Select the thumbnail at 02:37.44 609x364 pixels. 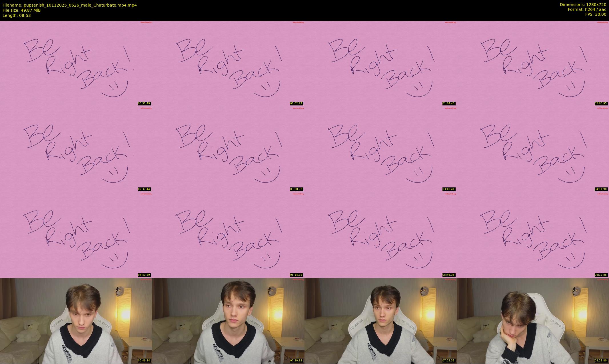click(x=76, y=149)
